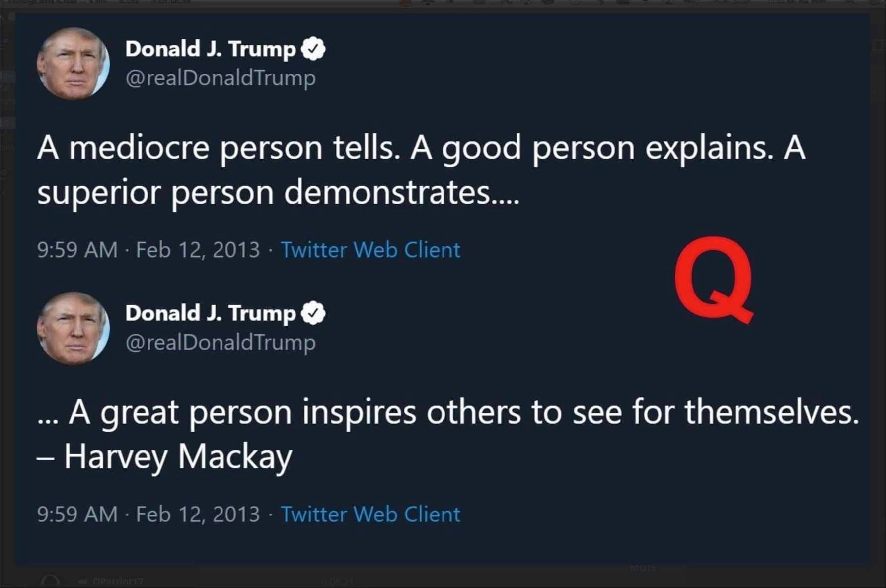Click the 9:59 AM time under 'Harvey Mackay' tweet
886x588 pixels.
[77, 514]
